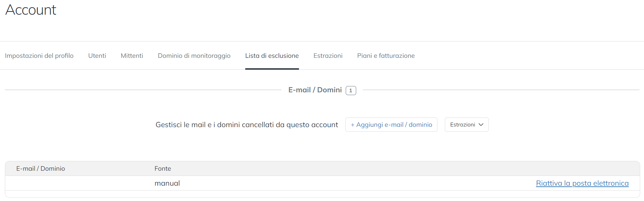Open the Impostazioni del profilo tab
The width and height of the screenshot is (644, 201).
[39, 56]
